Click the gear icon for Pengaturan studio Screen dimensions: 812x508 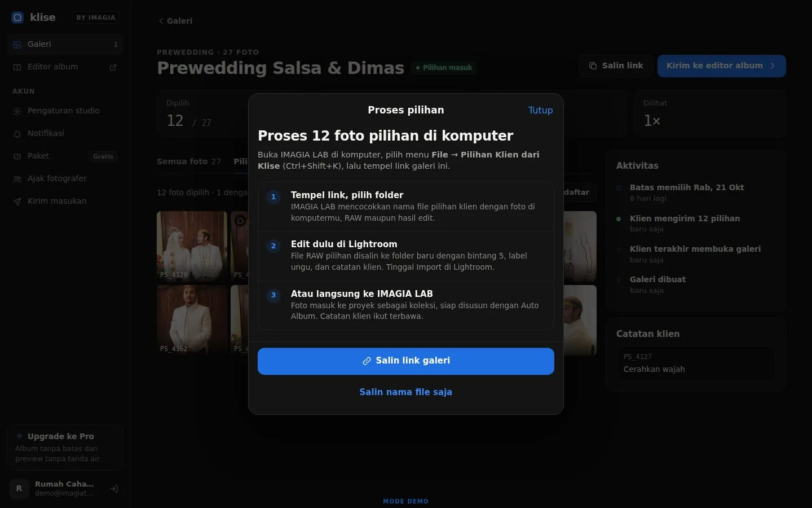click(17, 111)
